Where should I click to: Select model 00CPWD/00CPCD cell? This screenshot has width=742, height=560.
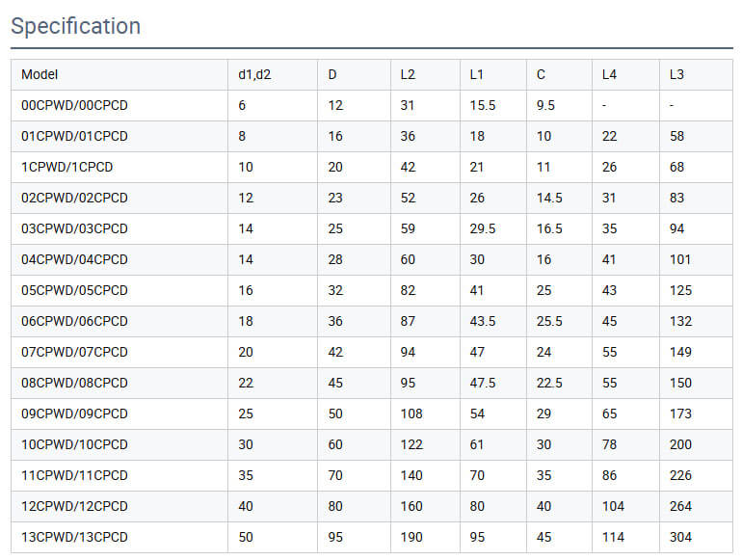[74, 105]
